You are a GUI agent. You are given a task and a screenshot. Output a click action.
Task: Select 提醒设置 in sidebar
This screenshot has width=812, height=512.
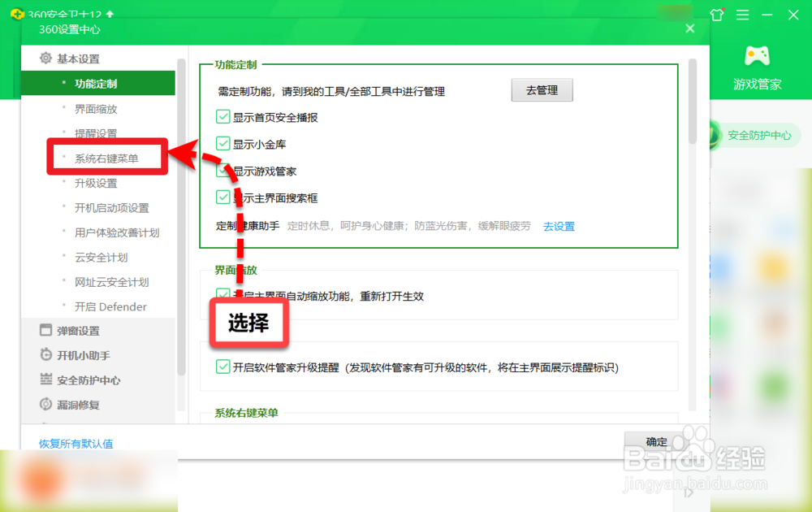[x=97, y=133]
